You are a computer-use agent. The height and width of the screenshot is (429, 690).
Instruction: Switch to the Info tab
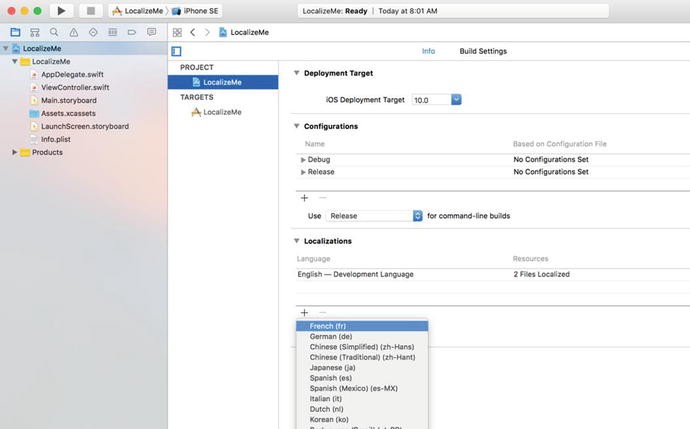pos(428,51)
